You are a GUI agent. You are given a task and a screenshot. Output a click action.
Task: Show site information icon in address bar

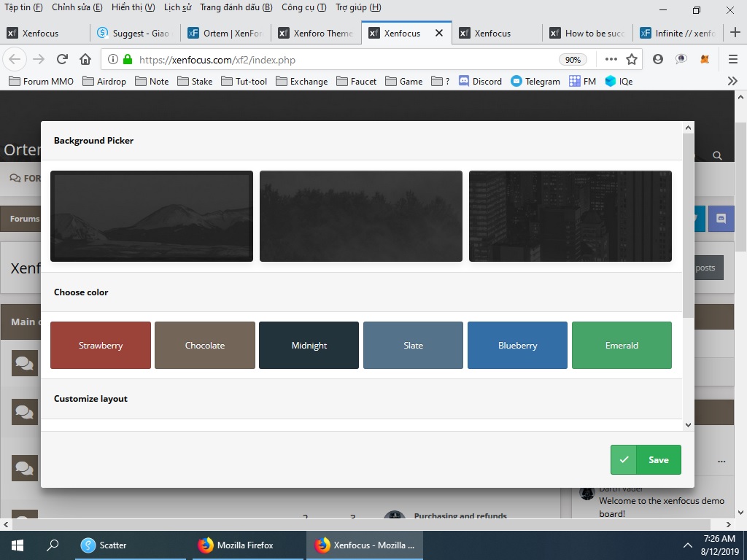pos(113,60)
